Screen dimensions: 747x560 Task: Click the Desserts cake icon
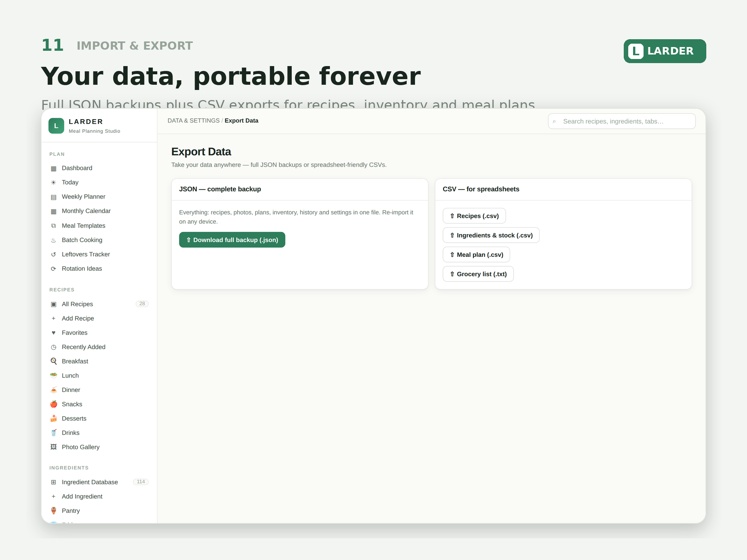pyautogui.click(x=53, y=419)
